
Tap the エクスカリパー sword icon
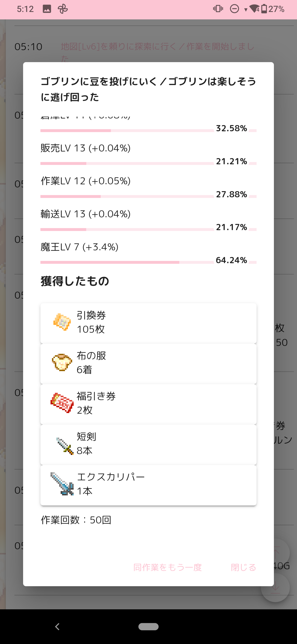(x=62, y=484)
